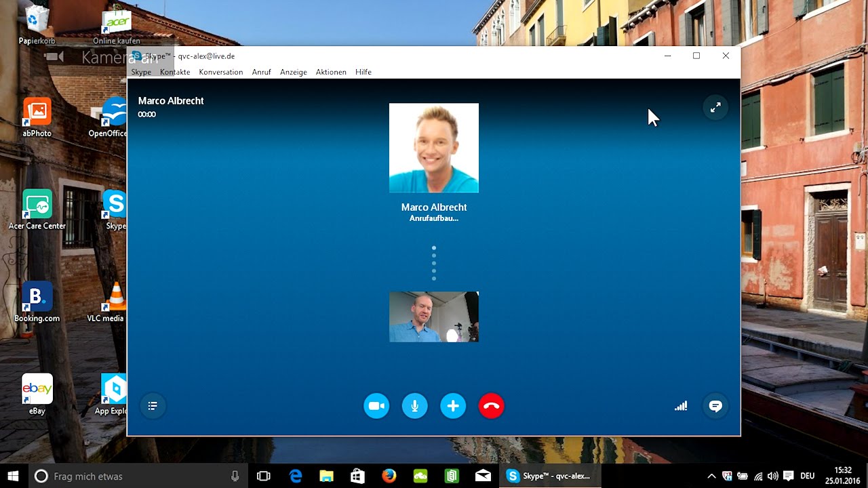Viewport: 868px width, 488px height.
Task: Open Task View in the taskbar
Action: (x=264, y=476)
